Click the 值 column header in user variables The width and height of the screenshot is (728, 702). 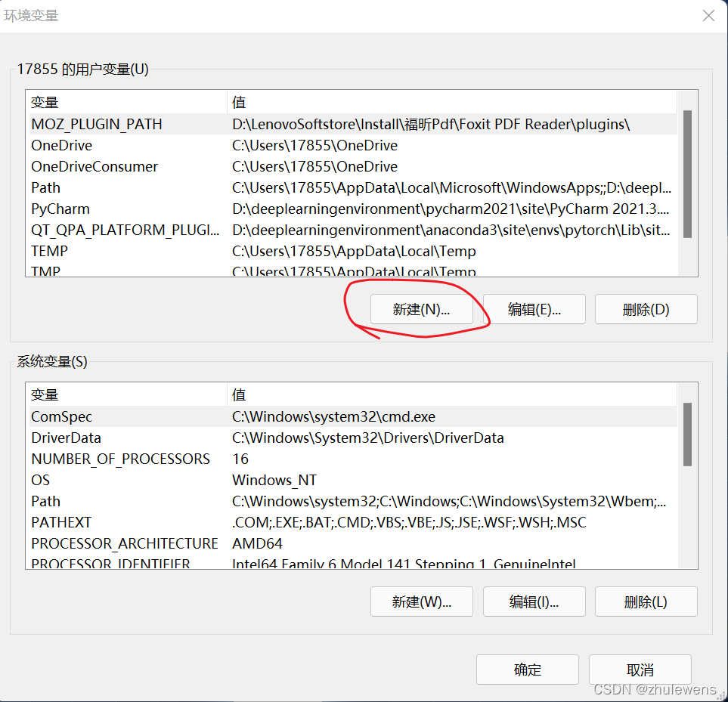tap(452, 102)
